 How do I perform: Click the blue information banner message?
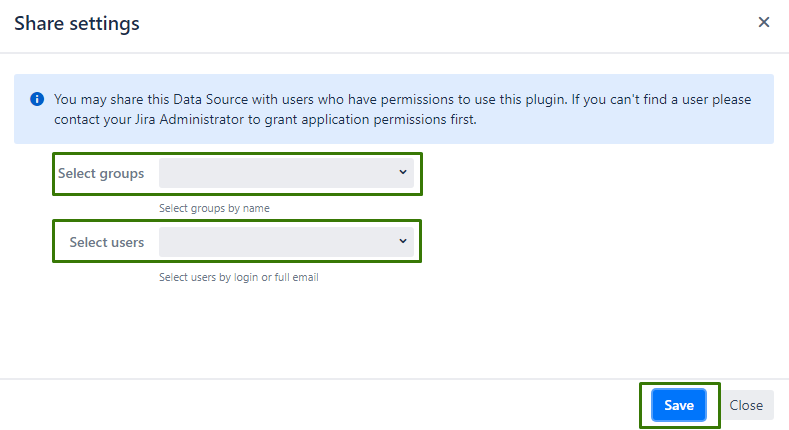pyautogui.click(x=400, y=109)
